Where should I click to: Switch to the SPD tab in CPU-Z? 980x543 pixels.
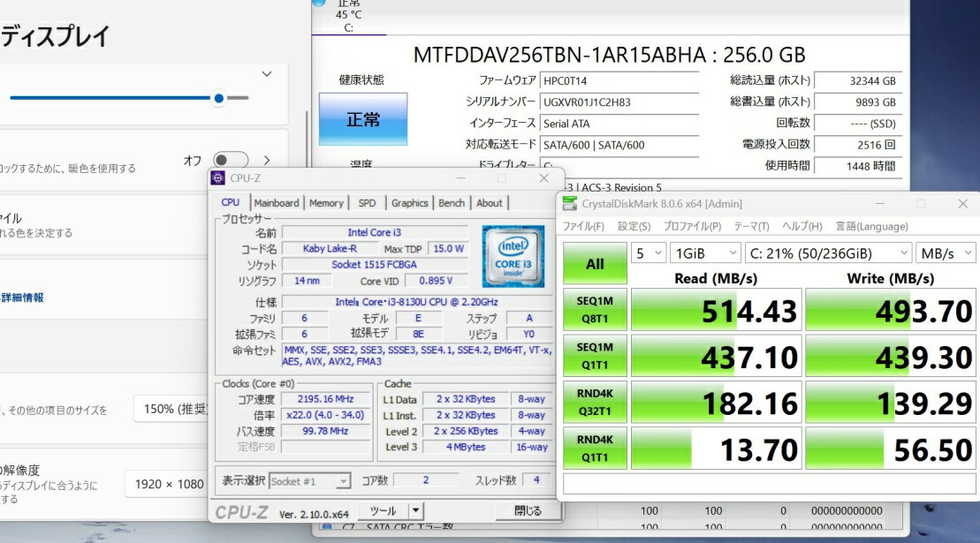(x=367, y=203)
